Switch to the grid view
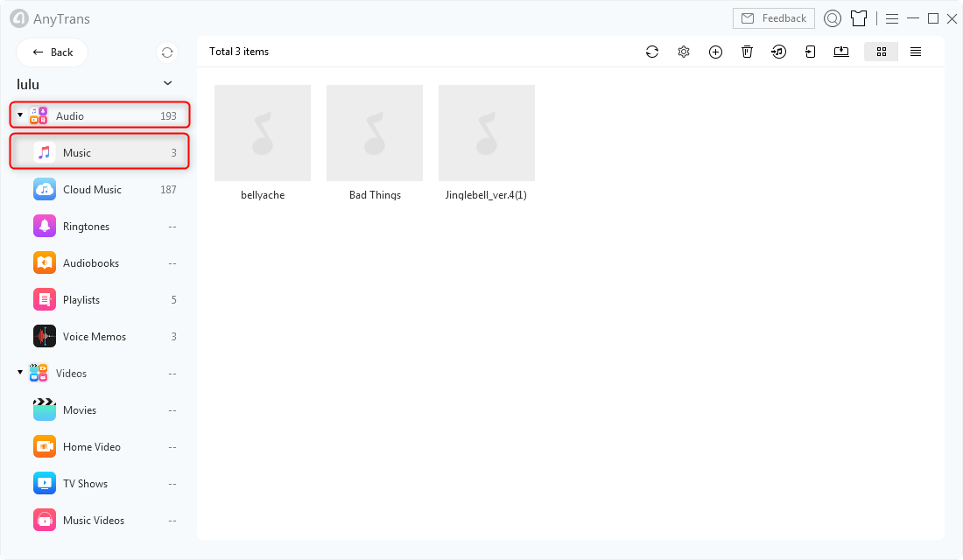The image size is (963, 560). [x=882, y=52]
